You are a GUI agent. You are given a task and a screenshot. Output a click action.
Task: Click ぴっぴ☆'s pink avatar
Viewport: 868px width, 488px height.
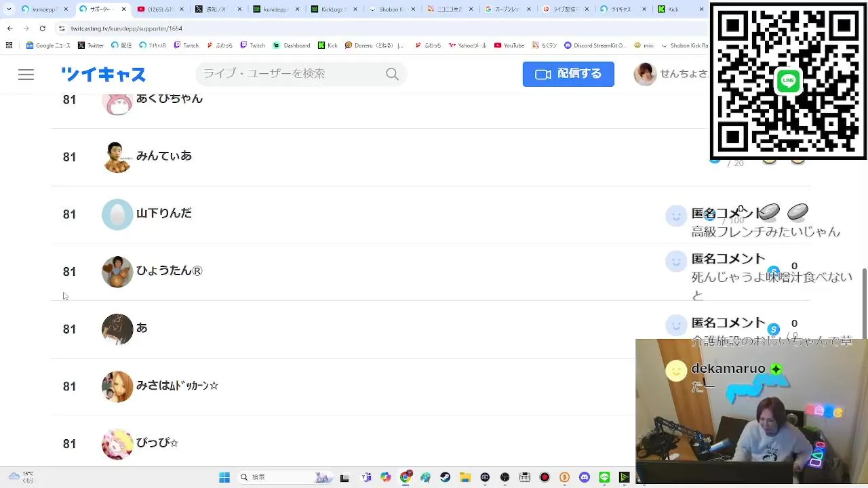(117, 444)
